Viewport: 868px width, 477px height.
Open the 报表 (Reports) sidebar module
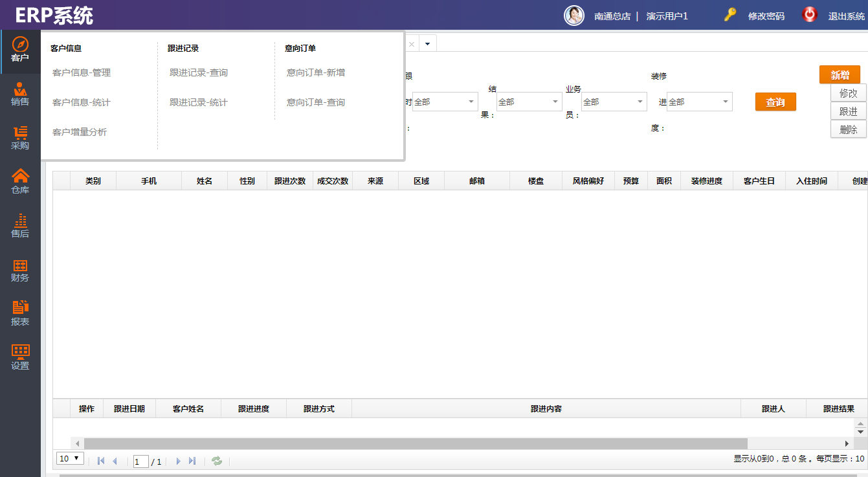click(20, 314)
